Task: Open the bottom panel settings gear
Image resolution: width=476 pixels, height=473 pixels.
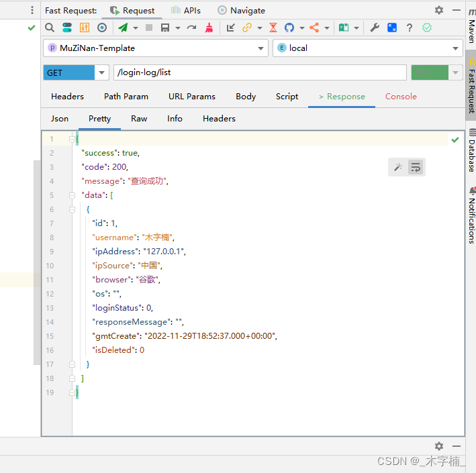Action: pos(439,446)
